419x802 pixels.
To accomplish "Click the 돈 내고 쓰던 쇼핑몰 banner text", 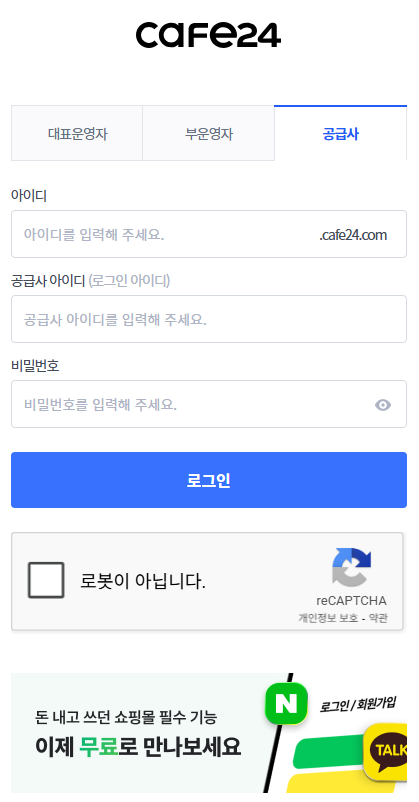I will [126, 717].
